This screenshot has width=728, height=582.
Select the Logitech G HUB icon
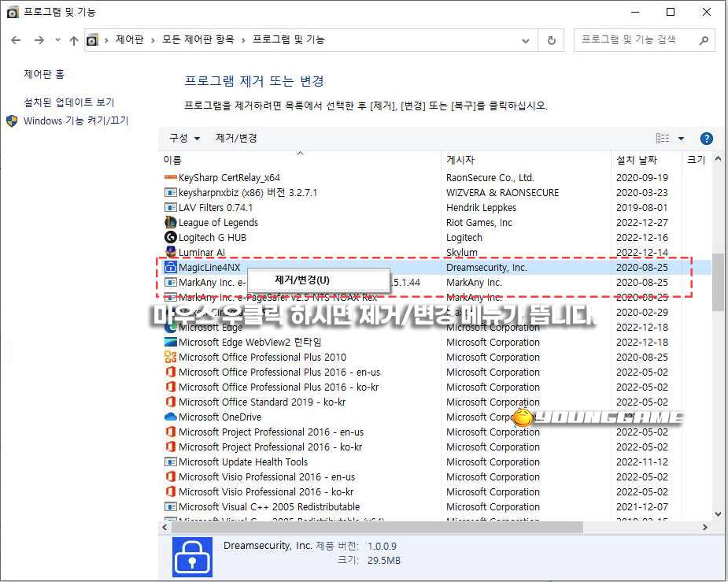pyautogui.click(x=171, y=237)
